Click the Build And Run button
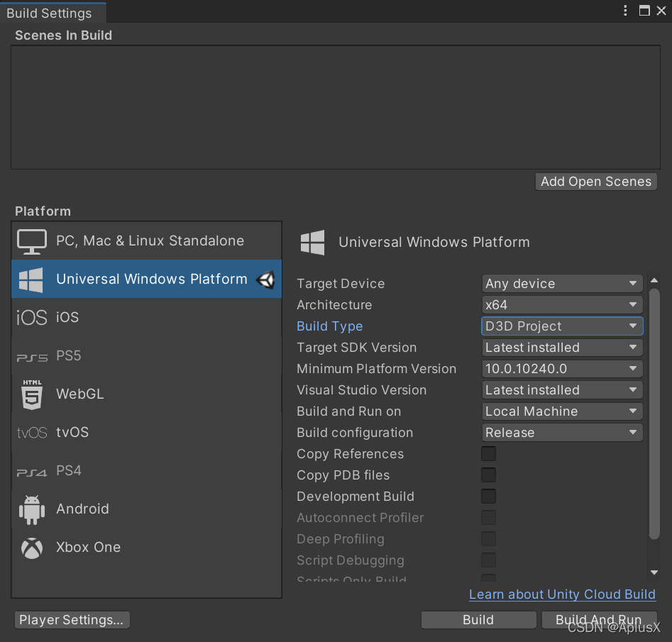Viewport: 672px width, 642px height. tap(600, 619)
